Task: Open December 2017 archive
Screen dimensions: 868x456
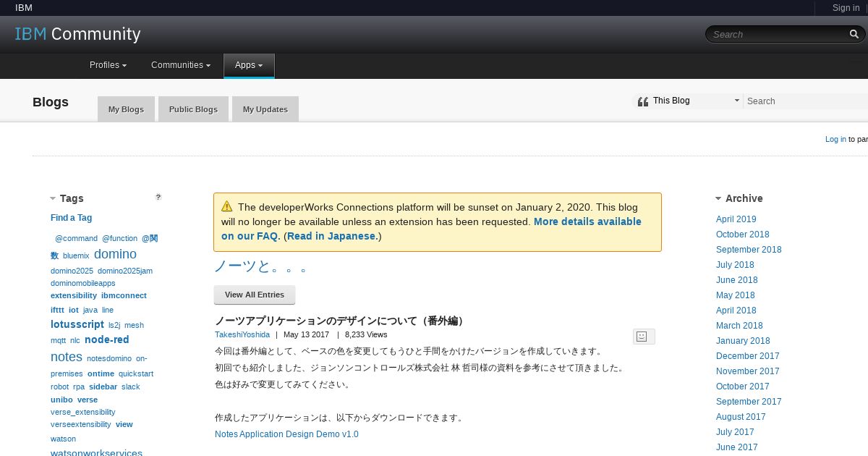Action: tap(748, 356)
